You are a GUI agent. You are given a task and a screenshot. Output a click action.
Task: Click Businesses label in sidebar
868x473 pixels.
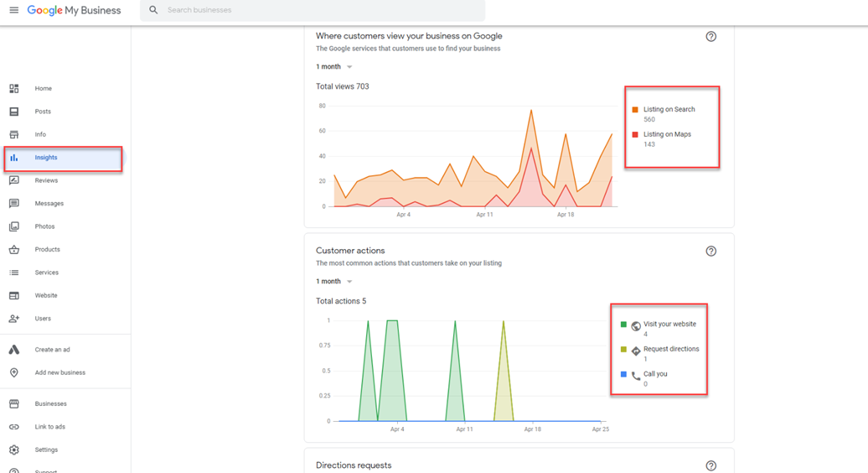click(50, 403)
